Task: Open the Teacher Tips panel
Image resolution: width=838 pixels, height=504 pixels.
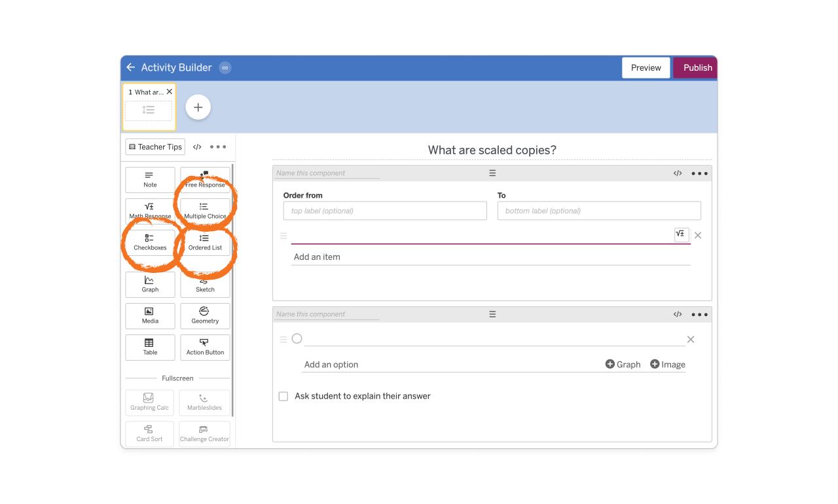Action: pyautogui.click(x=155, y=147)
